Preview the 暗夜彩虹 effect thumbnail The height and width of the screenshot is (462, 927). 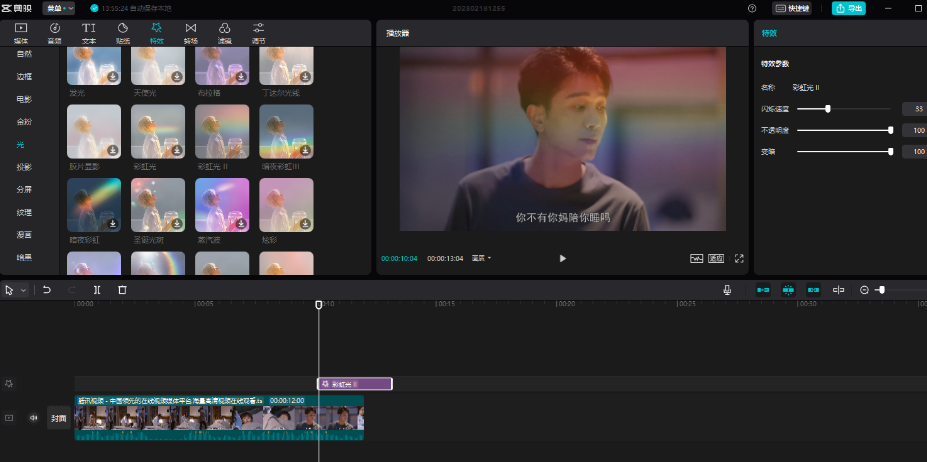coord(94,205)
